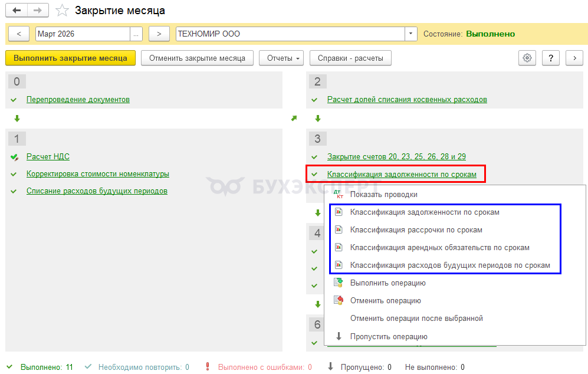Click icon beside Выполнить операцию
This screenshot has width=588, height=374.
[339, 283]
